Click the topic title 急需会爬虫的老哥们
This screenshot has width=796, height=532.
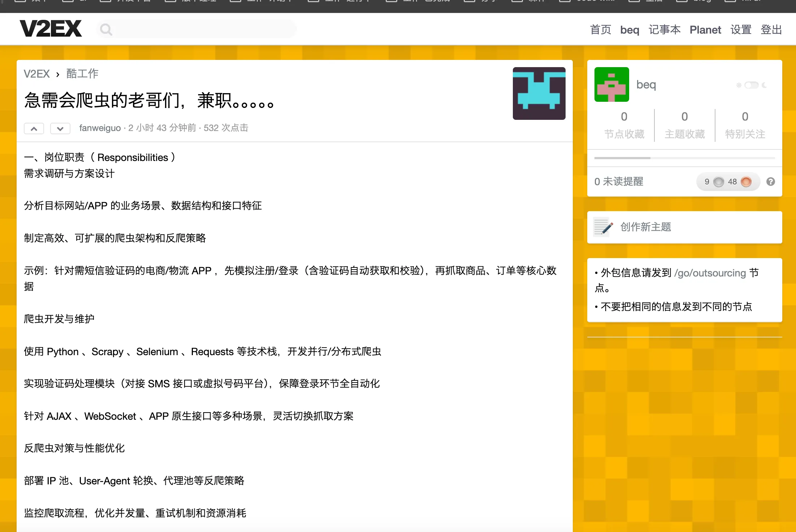pos(149,100)
